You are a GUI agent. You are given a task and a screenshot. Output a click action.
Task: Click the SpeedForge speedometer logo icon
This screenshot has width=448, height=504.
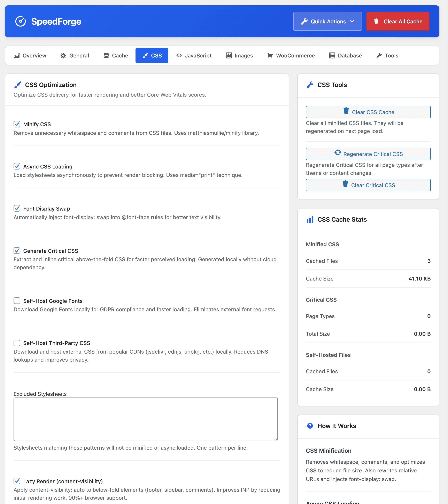21,22
